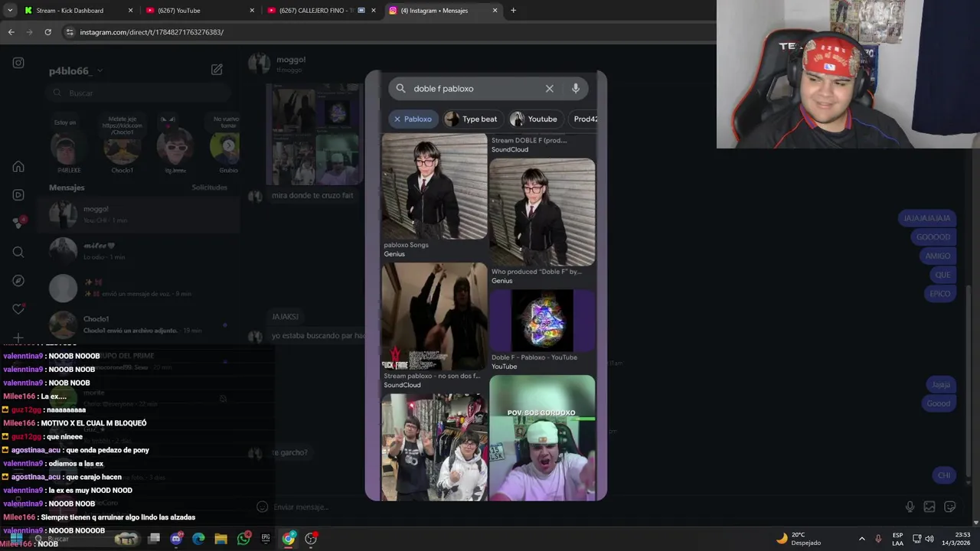The image size is (980, 551).
Task: Attach a photo with the image icon
Action: pos(929,507)
